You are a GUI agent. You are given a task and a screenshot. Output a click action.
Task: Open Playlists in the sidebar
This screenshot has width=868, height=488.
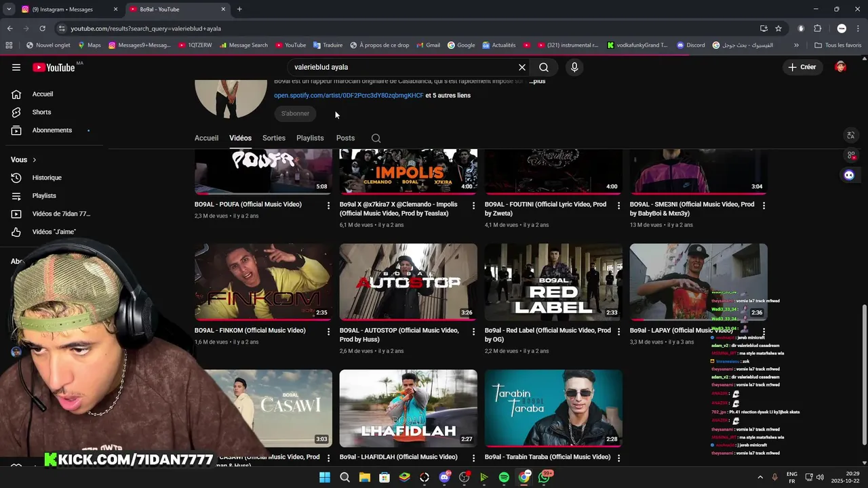tap(44, 196)
